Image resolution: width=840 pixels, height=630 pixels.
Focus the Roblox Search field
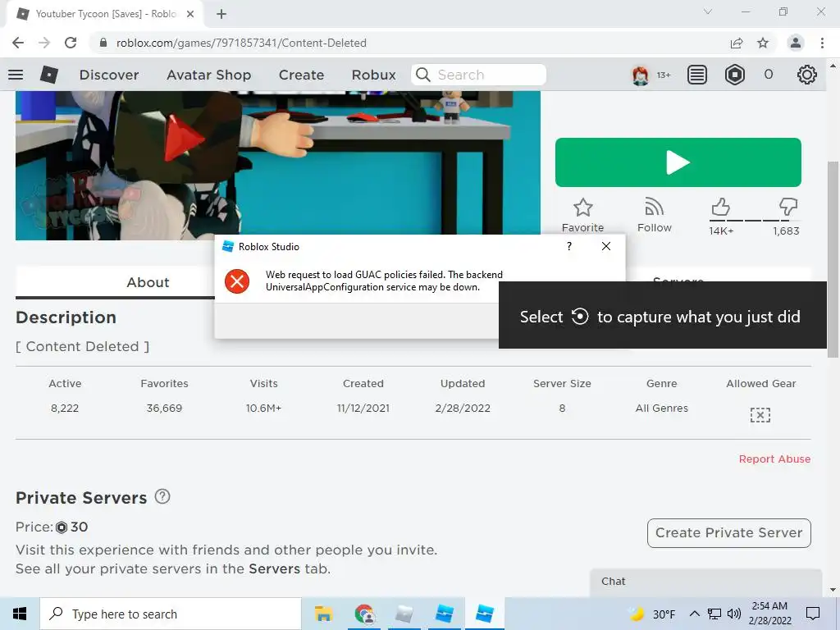pyautogui.click(x=479, y=75)
